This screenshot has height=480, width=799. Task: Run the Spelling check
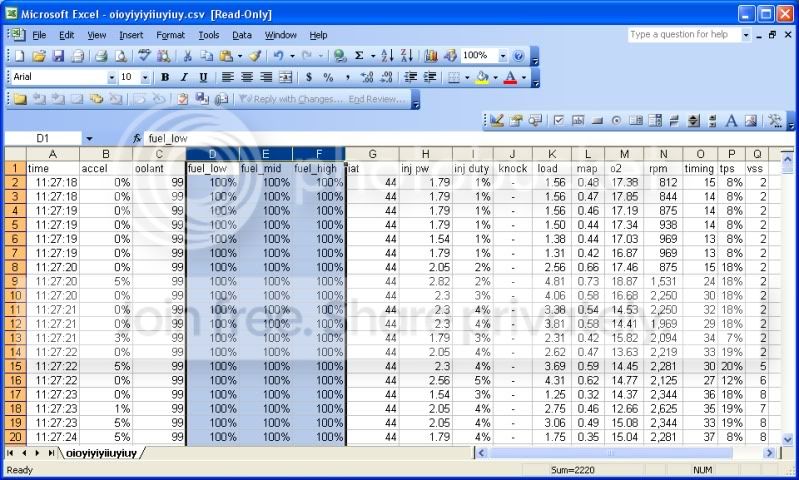click(x=144, y=56)
